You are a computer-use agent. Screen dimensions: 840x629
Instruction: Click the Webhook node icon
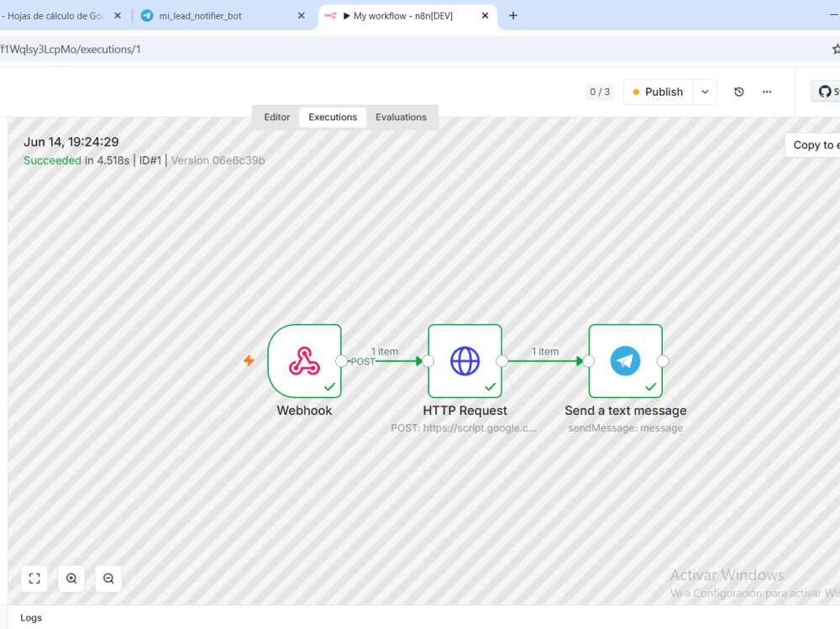click(x=304, y=360)
